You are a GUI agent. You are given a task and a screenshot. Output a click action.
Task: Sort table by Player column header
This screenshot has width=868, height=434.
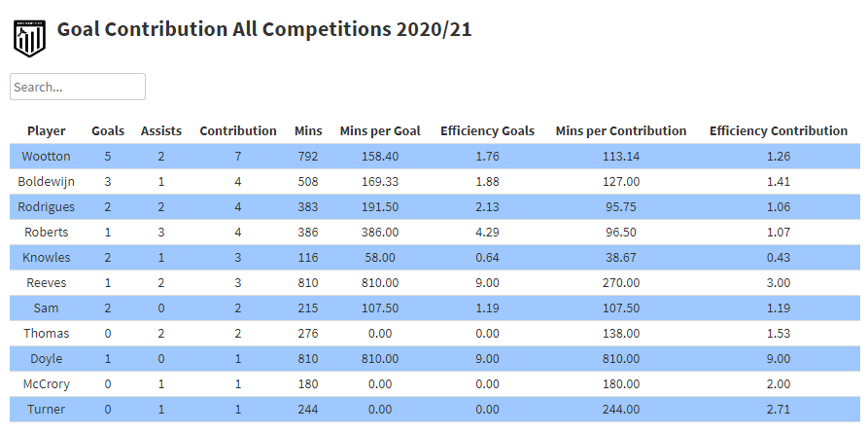click(47, 130)
